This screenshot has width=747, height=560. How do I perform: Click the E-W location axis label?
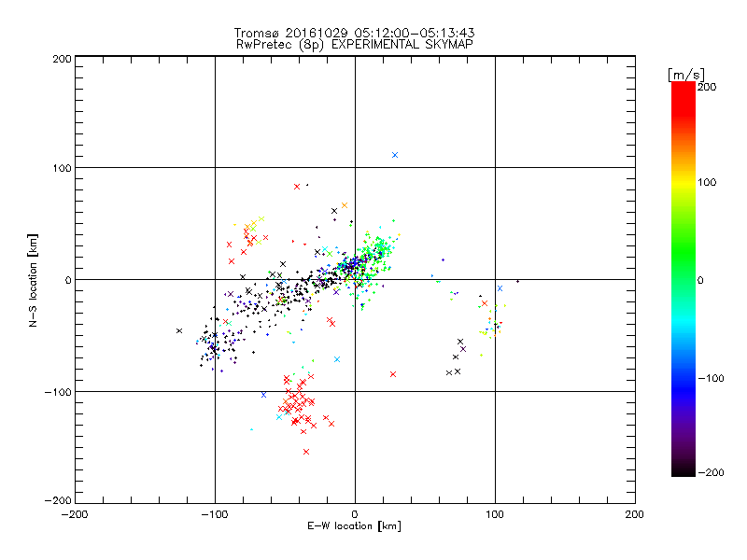(355, 526)
